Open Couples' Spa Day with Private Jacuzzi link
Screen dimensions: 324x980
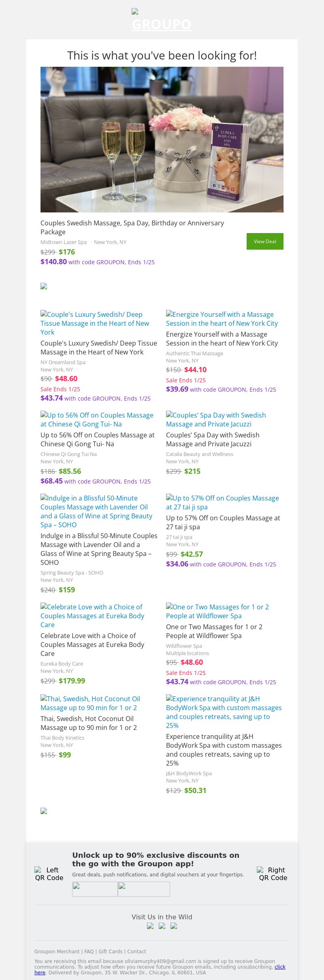pyautogui.click(x=216, y=420)
